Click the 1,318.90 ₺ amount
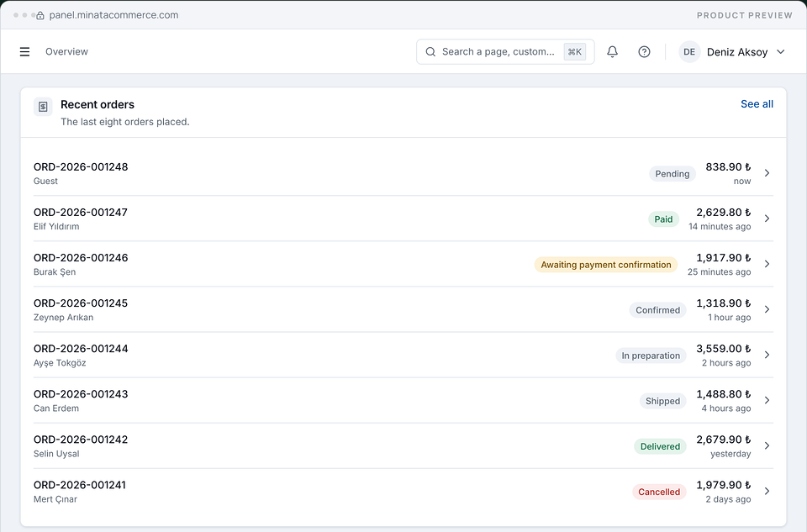Viewport: 807px width, 532px height. point(723,303)
